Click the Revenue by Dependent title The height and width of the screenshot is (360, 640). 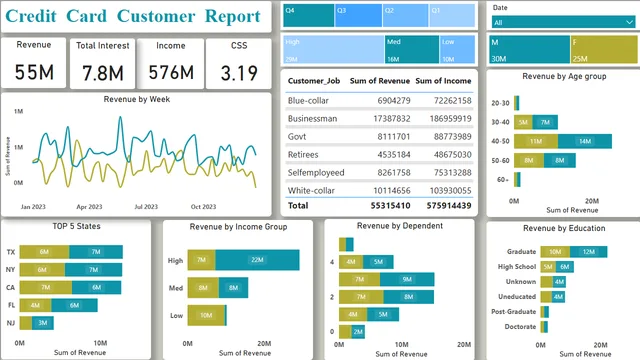pos(400,226)
